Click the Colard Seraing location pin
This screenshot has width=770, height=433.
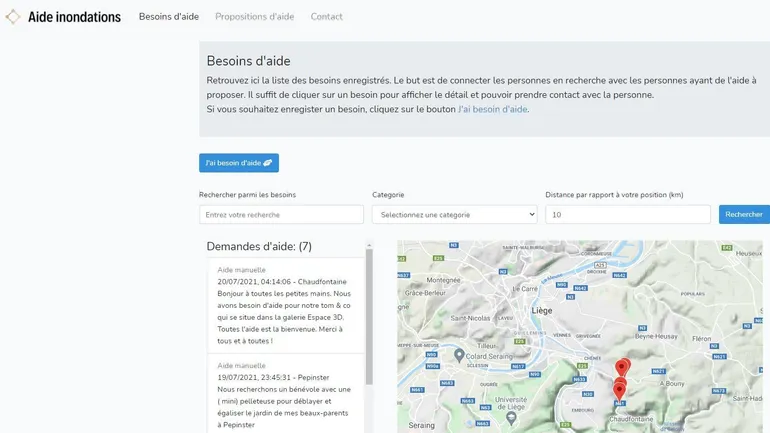(x=459, y=354)
